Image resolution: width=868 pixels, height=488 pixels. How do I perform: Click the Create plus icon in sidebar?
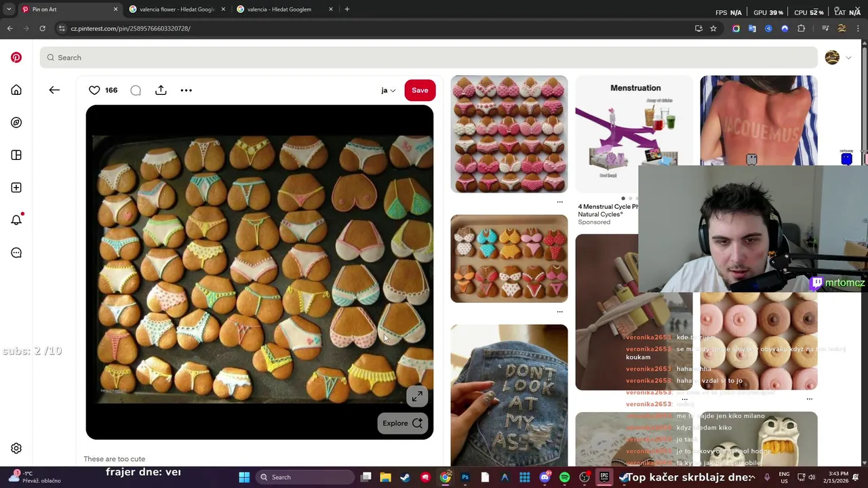point(16,188)
